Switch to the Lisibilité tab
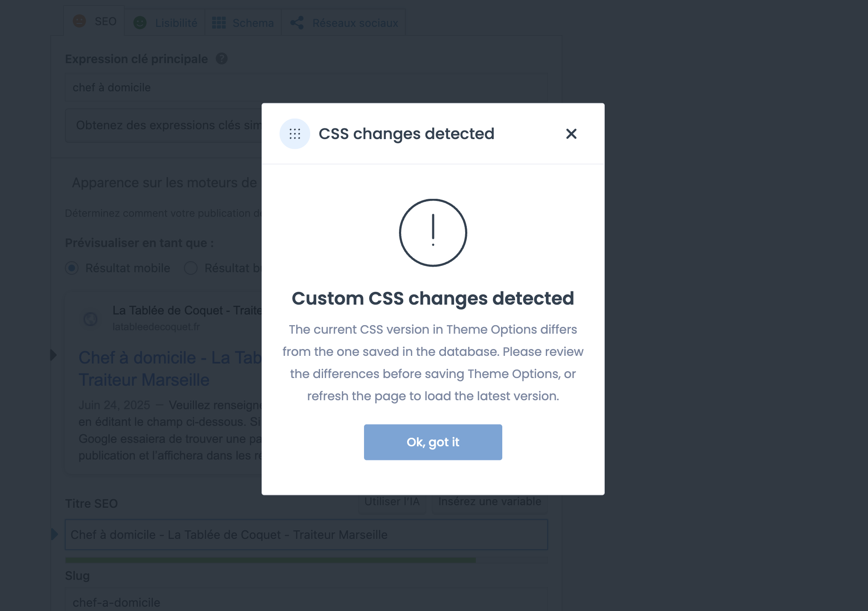The height and width of the screenshot is (611, 868). 165,23
